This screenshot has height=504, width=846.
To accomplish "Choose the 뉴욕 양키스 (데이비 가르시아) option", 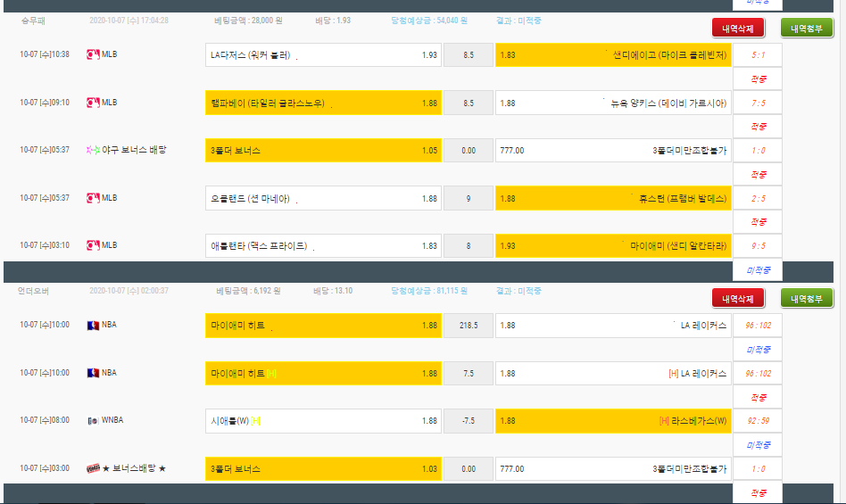I will pos(613,103).
